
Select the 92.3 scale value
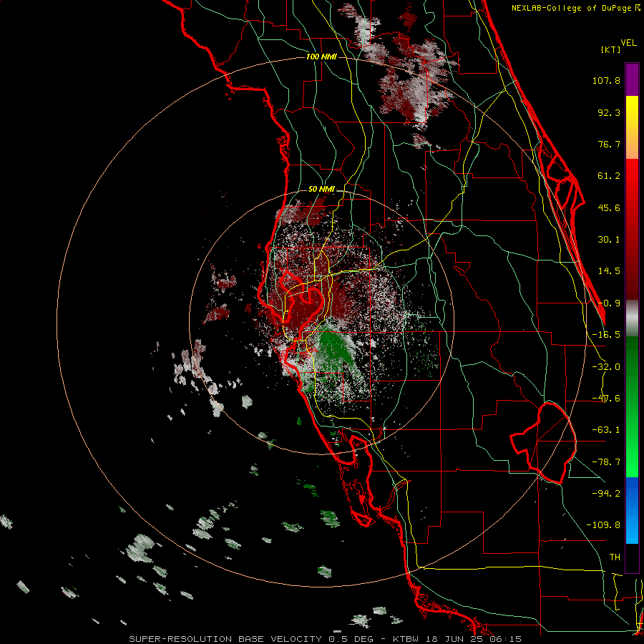[609, 112]
